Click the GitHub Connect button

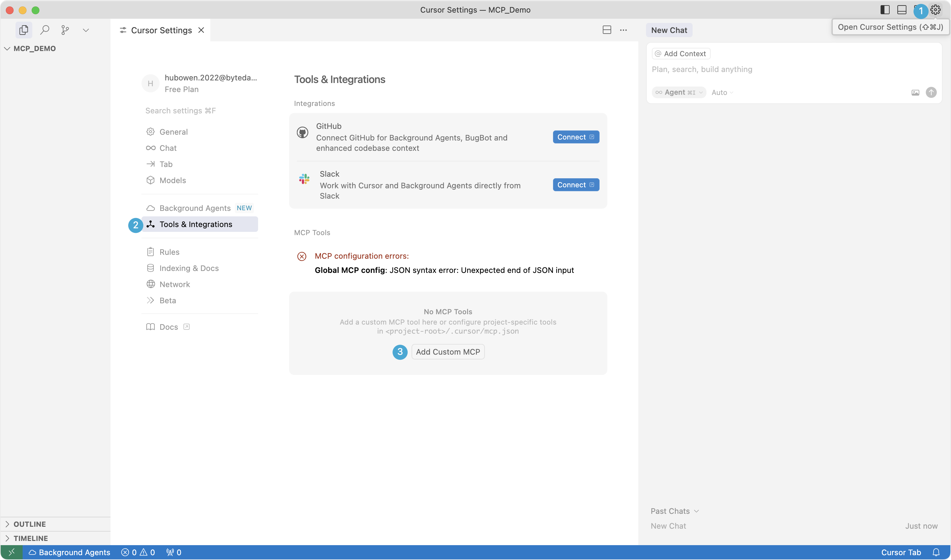point(576,137)
